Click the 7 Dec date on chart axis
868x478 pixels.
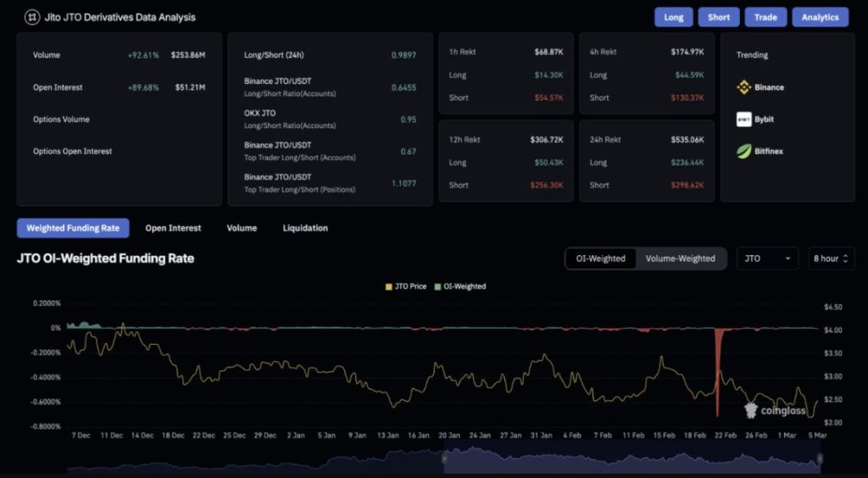click(x=81, y=436)
